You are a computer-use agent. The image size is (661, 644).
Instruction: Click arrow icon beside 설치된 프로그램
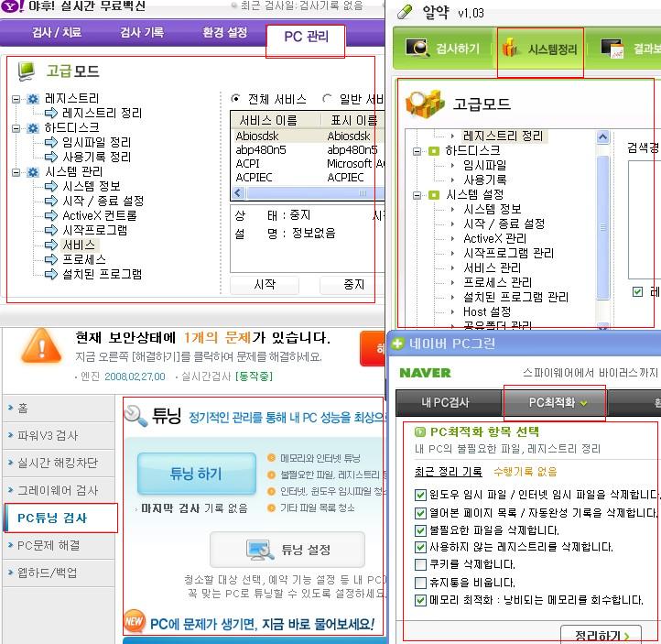51,274
